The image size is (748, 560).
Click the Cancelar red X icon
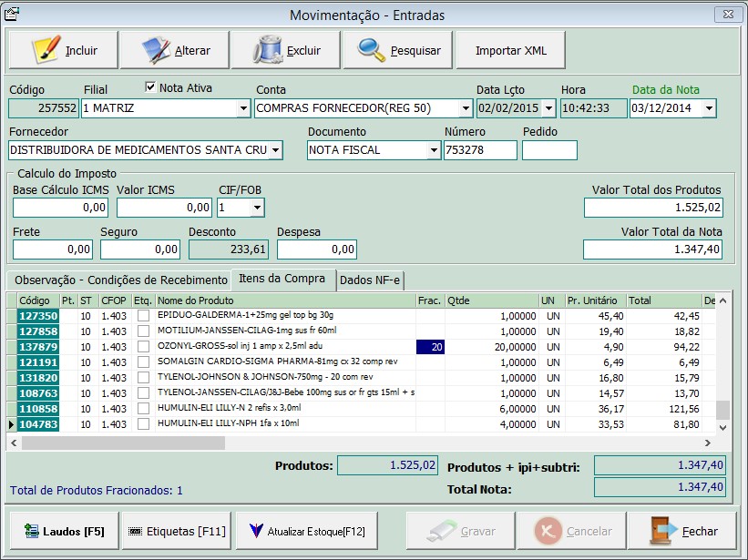[x=548, y=531]
